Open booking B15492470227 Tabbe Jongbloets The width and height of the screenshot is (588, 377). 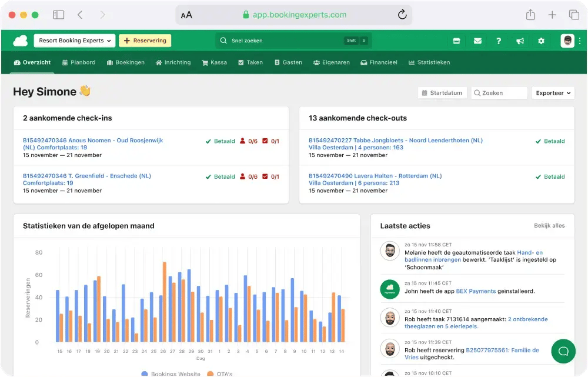pyautogui.click(x=396, y=144)
